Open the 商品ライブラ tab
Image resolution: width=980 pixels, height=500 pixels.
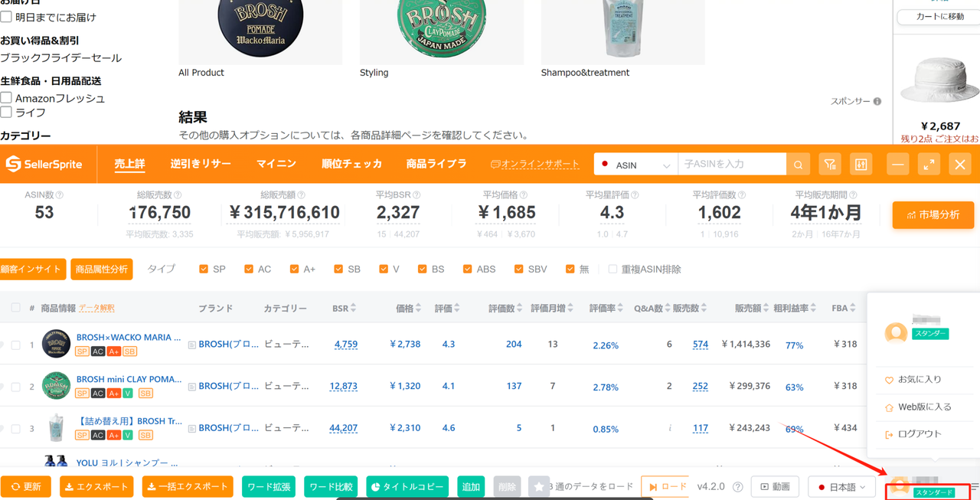click(x=436, y=164)
